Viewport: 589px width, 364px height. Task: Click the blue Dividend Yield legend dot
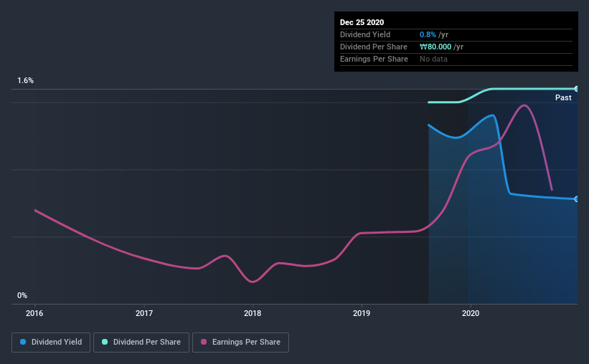coord(23,342)
